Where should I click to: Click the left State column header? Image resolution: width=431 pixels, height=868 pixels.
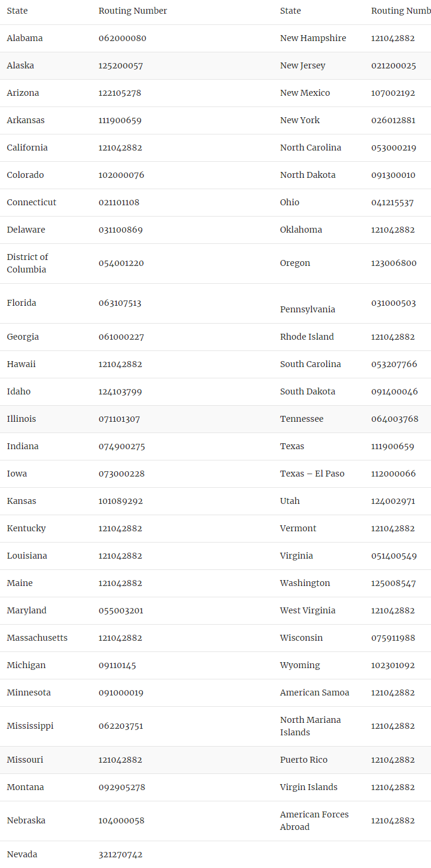(17, 11)
